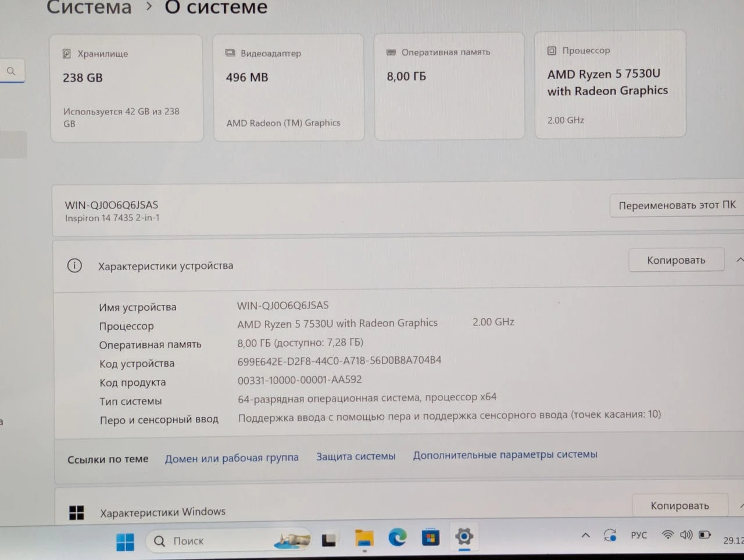
Task: Open Microsoft Store from the taskbar
Action: (431, 537)
